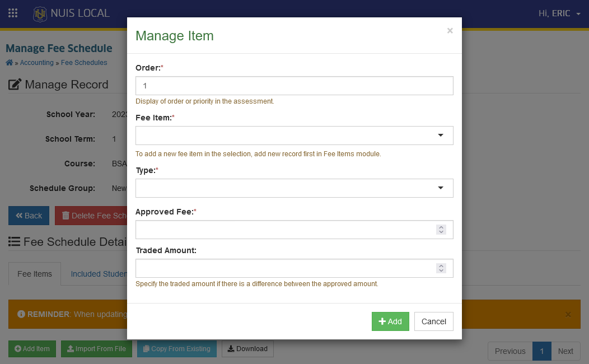Adjust Traded Amount with spinner arrows
This screenshot has height=364, width=589.
[x=441, y=268]
